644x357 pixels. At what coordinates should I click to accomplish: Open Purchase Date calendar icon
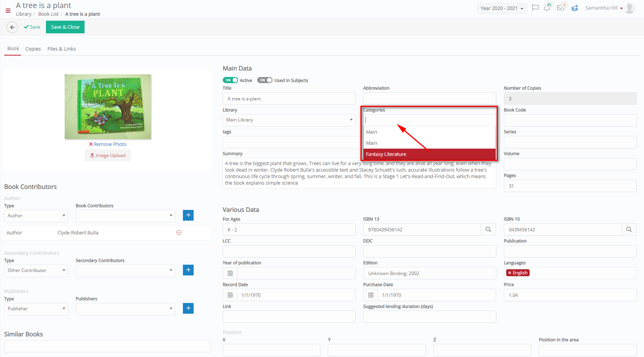tap(370, 295)
